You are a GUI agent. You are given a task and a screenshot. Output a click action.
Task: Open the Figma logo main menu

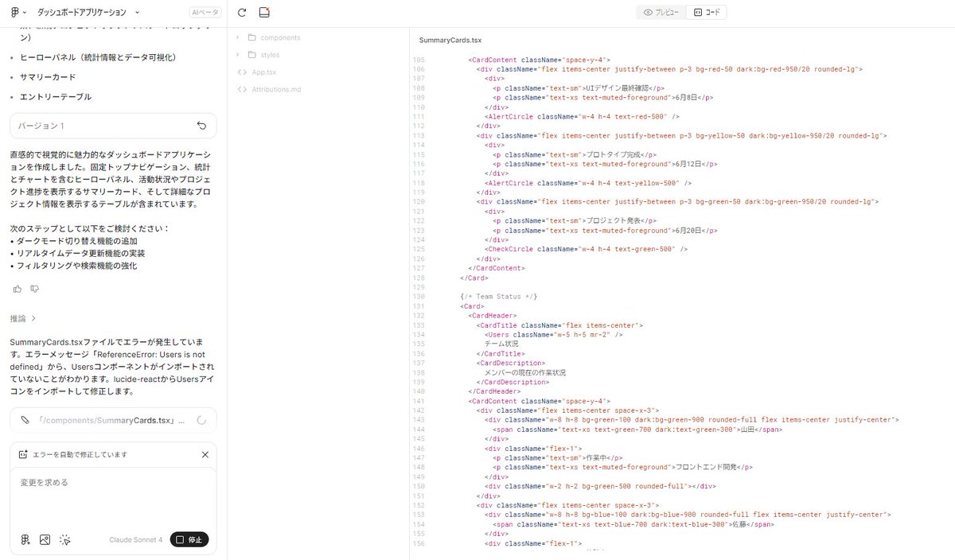point(18,13)
